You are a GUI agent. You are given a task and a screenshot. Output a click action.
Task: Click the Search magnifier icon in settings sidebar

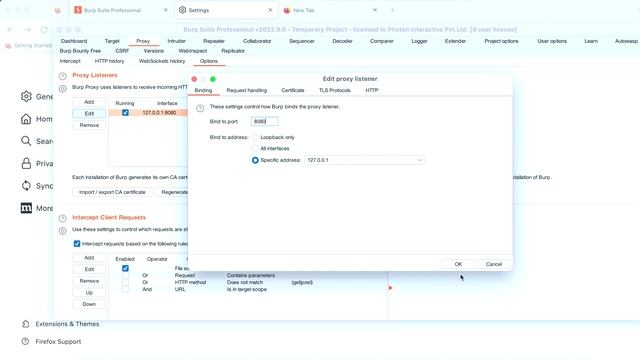[26, 141]
